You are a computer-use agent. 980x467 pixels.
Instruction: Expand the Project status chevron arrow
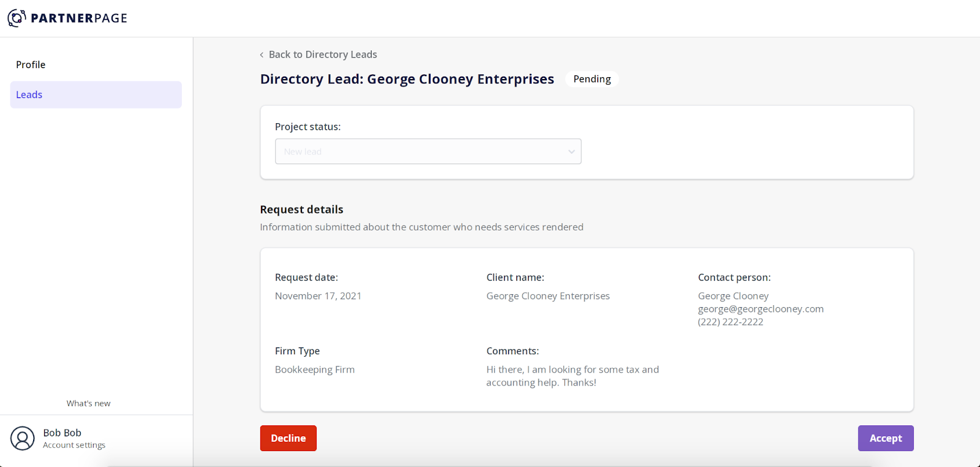(x=571, y=152)
